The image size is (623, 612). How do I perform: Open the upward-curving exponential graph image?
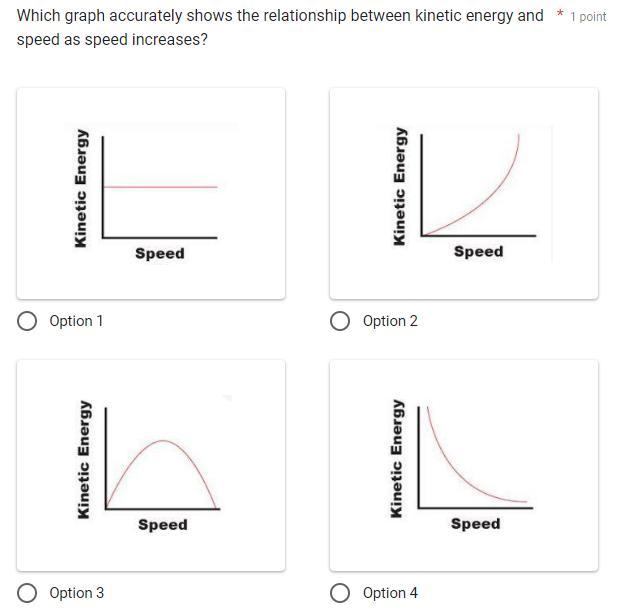[x=464, y=194]
